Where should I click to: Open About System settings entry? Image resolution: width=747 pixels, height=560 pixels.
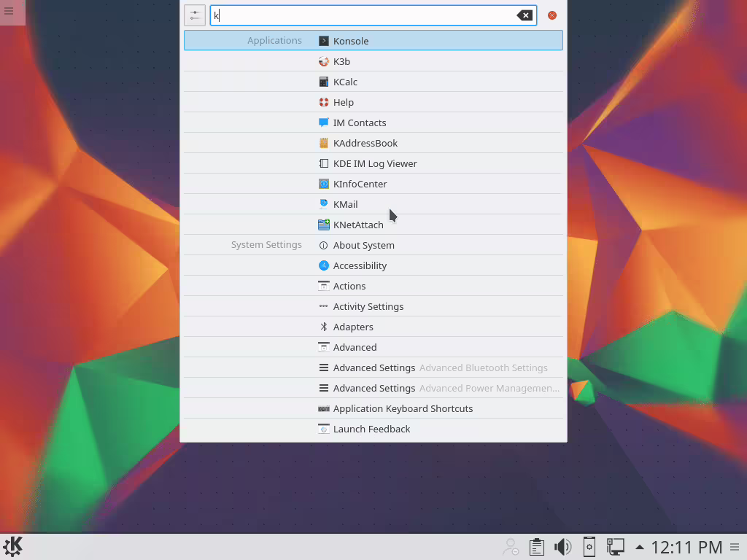tap(373, 245)
